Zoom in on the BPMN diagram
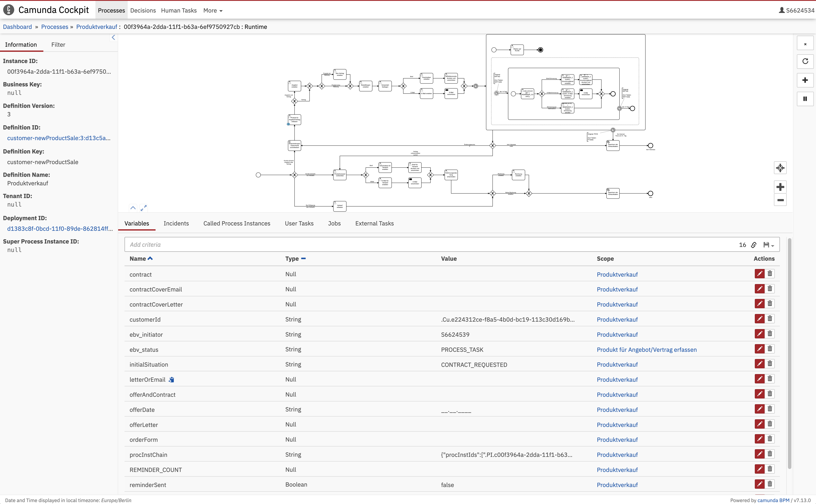The height and width of the screenshot is (504, 816). 780,187
